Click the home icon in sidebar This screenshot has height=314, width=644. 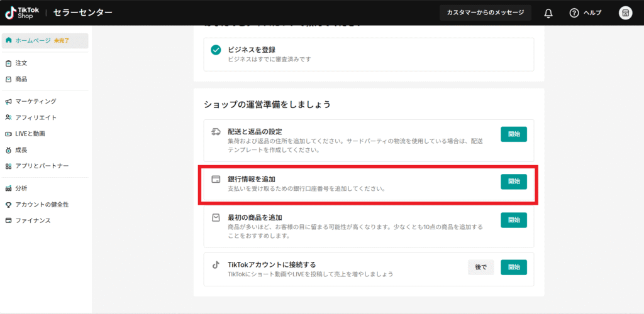9,41
